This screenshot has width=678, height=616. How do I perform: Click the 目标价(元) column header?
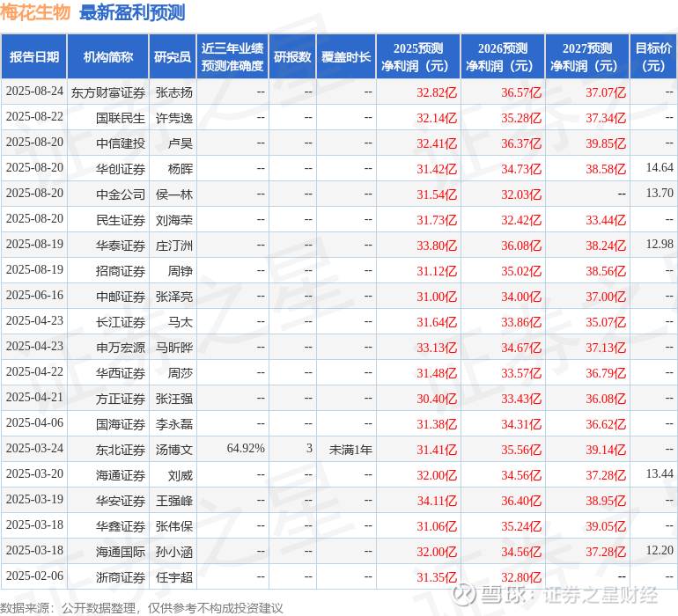click(x=653, y=56)
